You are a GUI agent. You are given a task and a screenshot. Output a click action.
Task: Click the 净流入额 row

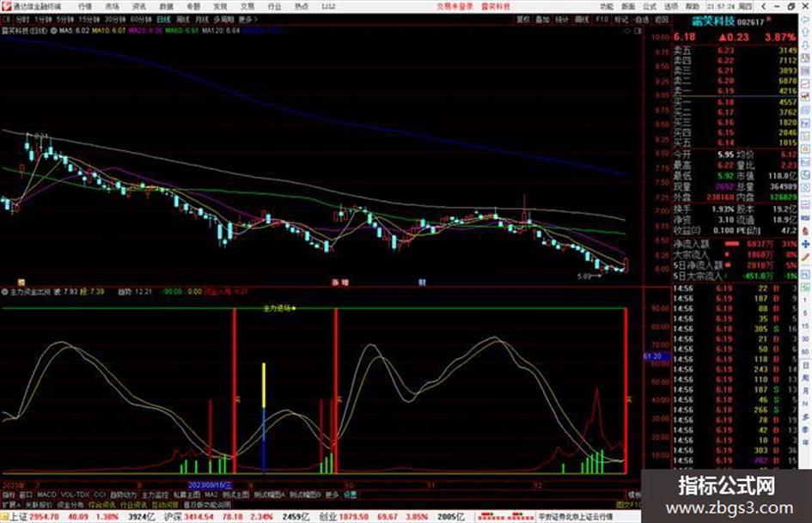[735, 243]
